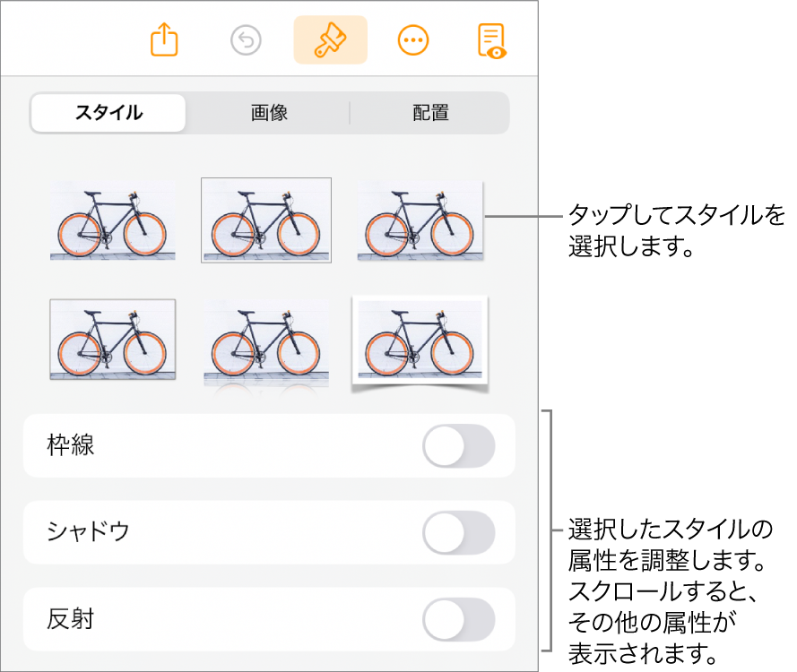Pick the top-row drop-shadow bicycle style
797x672 pixels.
420,220
